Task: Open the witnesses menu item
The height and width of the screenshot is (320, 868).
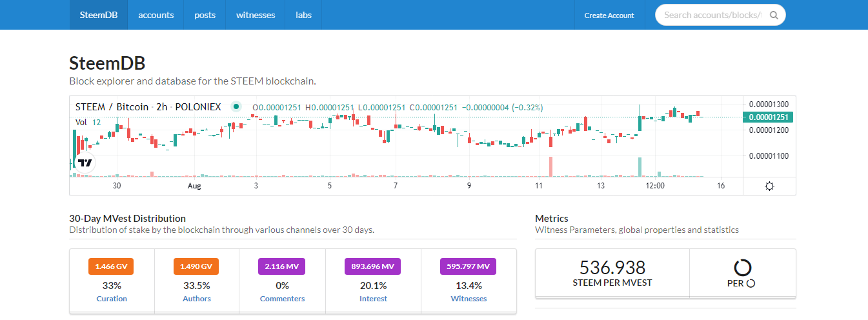Action: pos(256,15)
